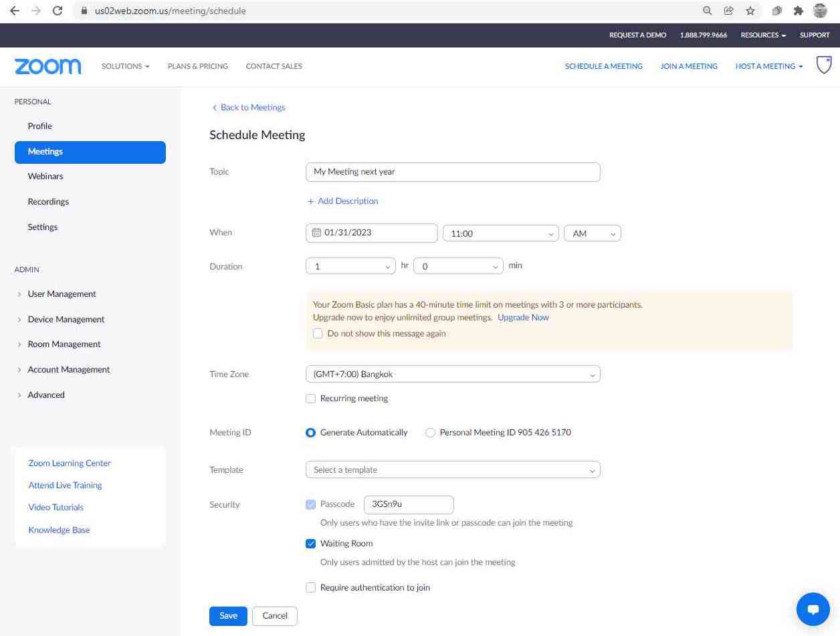Click the shield security icon

click(x=824, y=66)
